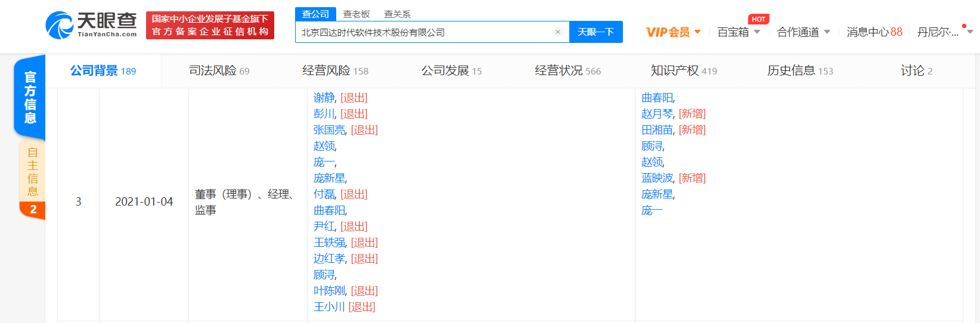The width and height of the screenshot is (980, 323).
Task: Click the 88 unread message count
Action: 897,32
